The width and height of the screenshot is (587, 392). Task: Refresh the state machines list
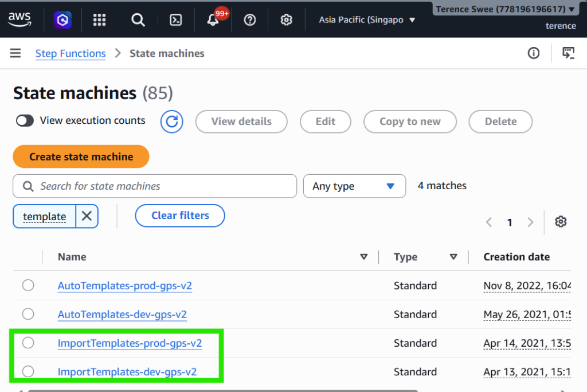tap(172, 121)
